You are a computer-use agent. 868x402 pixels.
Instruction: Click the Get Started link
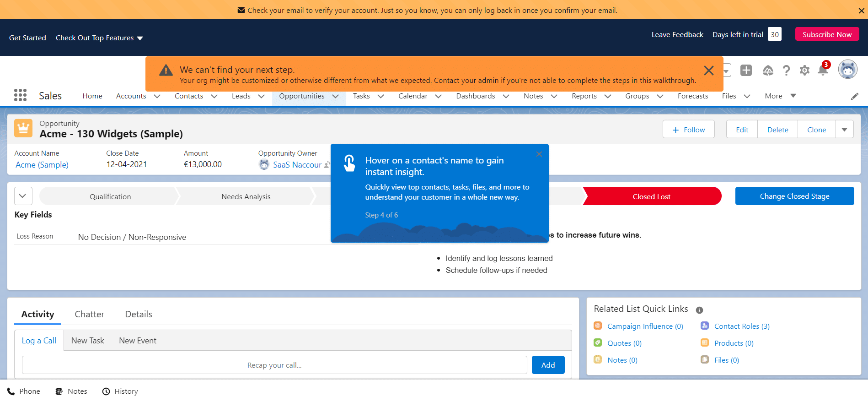[x=27, y=38]
